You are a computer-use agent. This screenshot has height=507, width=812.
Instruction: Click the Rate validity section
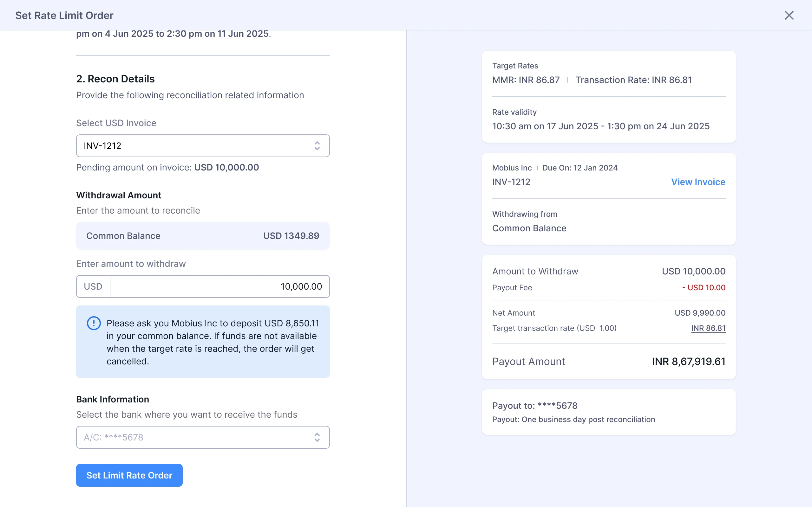[x=608, y=119]
